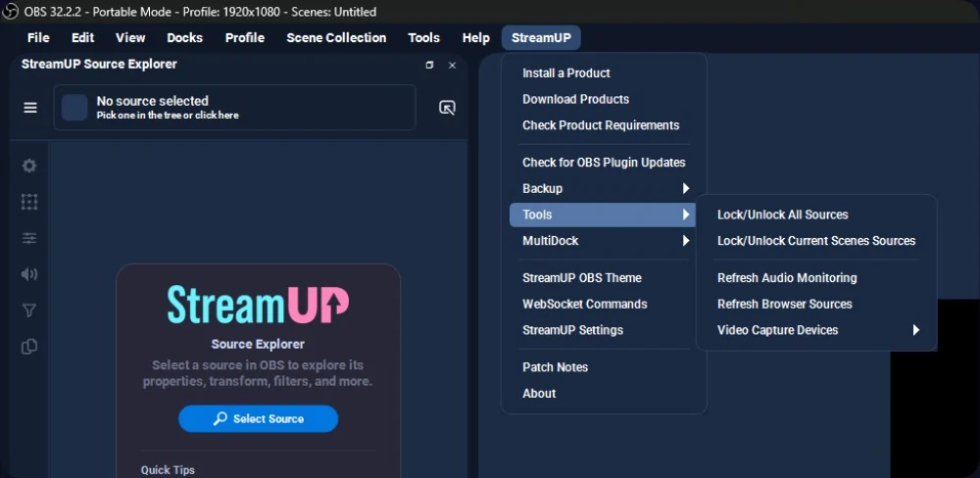
Task: Open the hamburger menu in Source Explorer
Action: 30,108
